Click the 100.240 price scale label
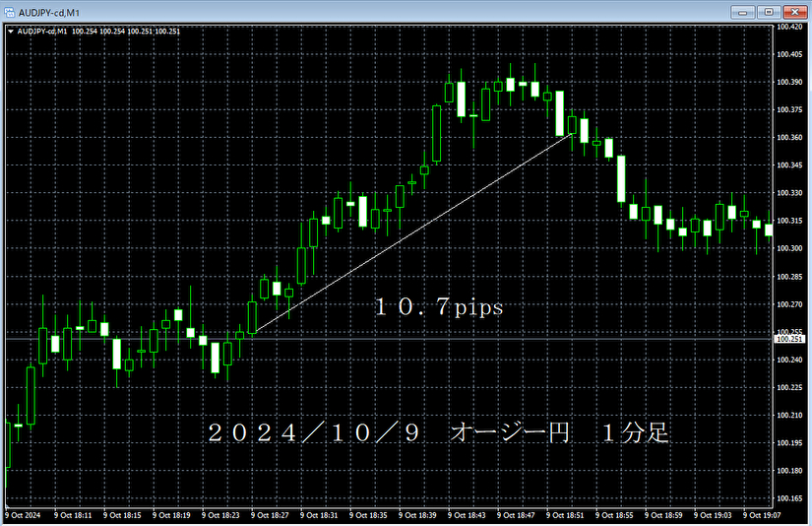Screen dimensions: 812x526 (789, 360)
